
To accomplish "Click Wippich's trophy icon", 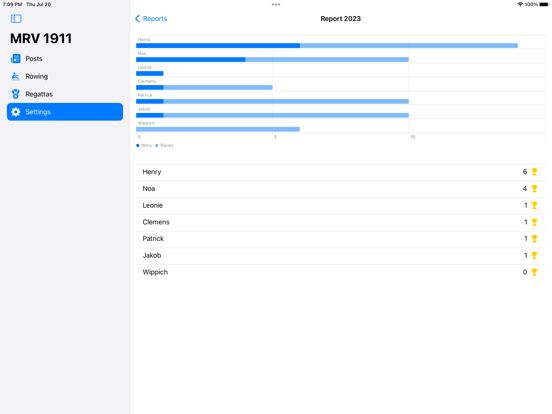I will point(534,272).
